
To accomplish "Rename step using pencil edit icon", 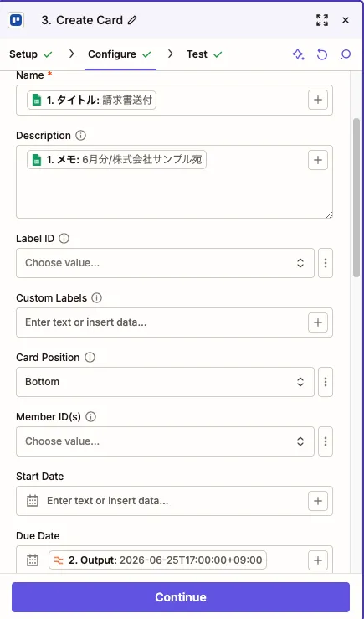I will pyautogui.click(x=132, y=20).
